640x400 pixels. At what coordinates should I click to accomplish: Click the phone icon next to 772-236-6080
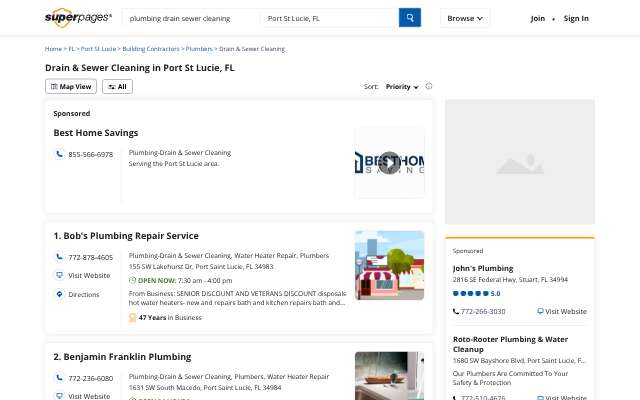click(x=59, y=378)
